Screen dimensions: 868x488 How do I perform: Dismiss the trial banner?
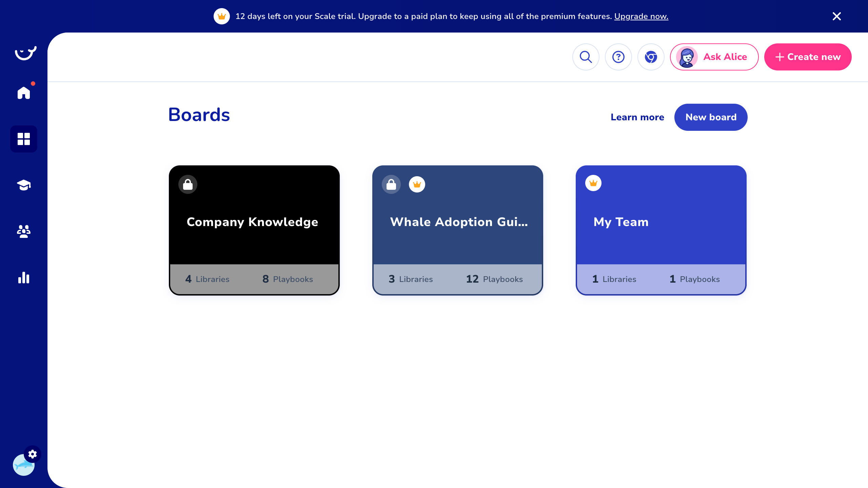click(836, 16)
